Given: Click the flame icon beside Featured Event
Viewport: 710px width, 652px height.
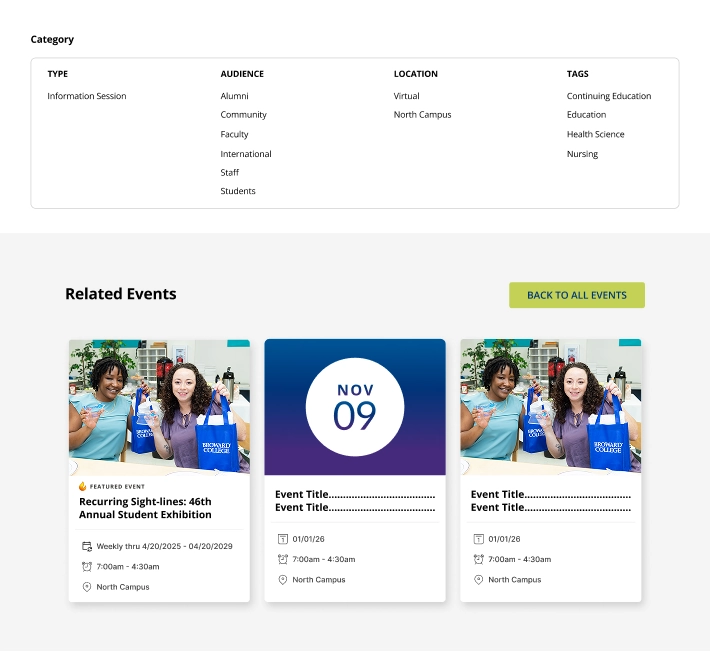Looking at the screenshot, I should pos(82,486).
